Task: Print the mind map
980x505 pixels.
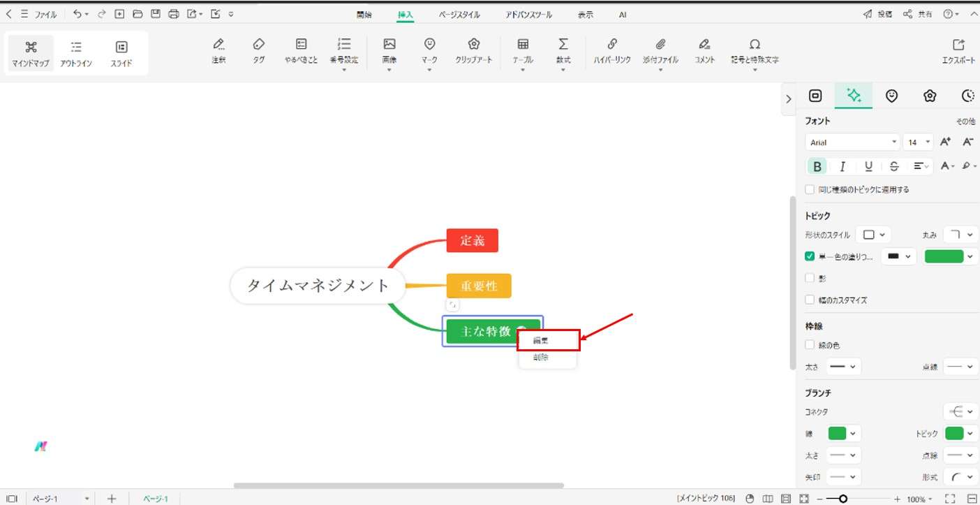Action: click(174, 13)
